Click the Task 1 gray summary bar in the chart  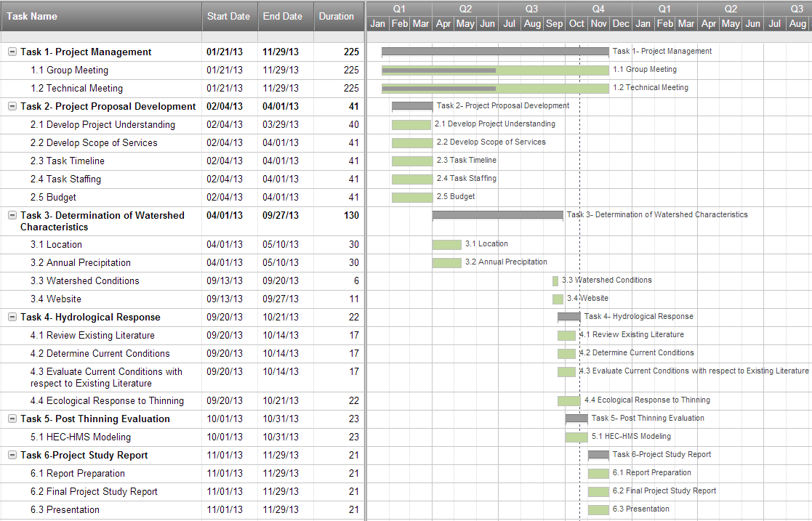tap(495, 52)
